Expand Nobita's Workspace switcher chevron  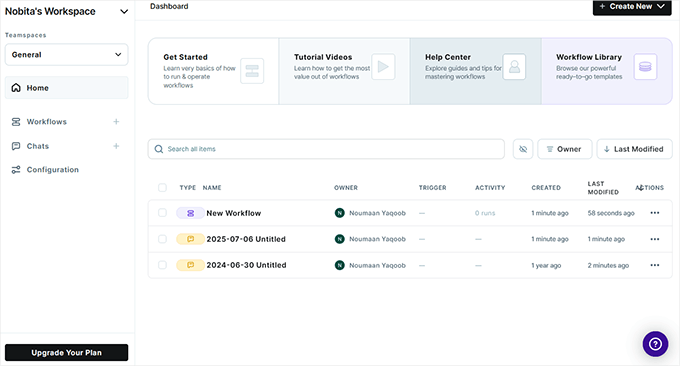tap(124, 12)
